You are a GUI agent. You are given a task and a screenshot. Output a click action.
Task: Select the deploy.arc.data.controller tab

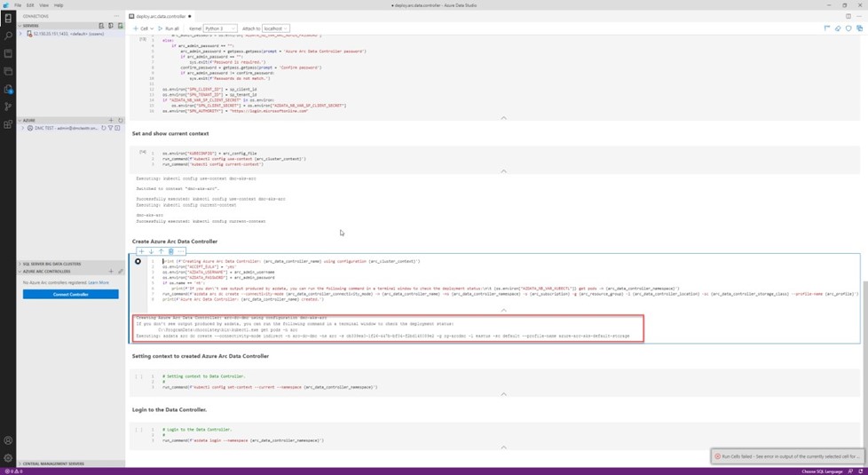click(160, 16)
